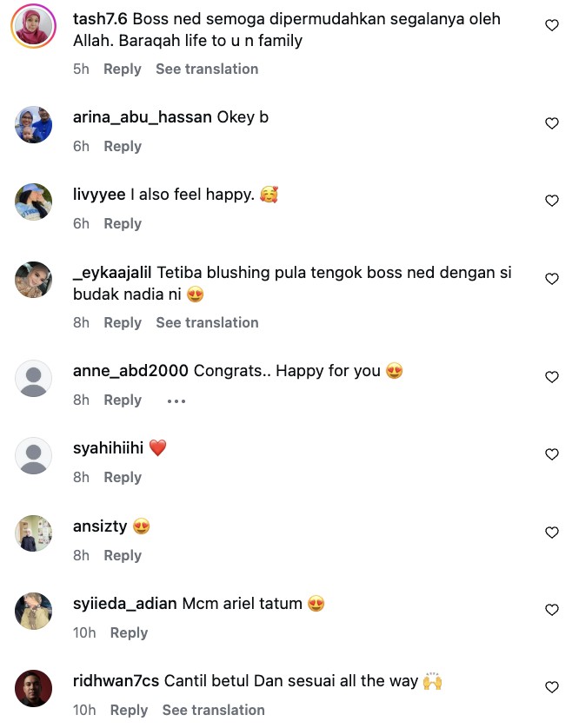Open ridhwan7cs's profile avatar
This screenshot has height=728, width=572.
33,688
